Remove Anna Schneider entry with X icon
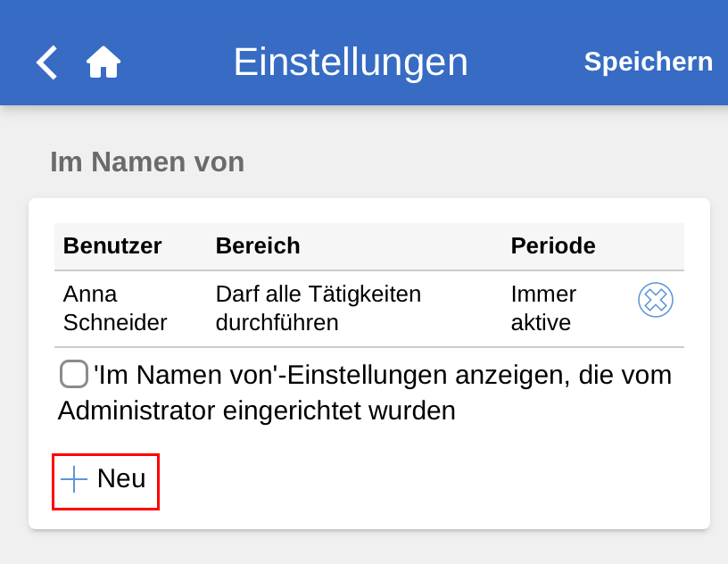 coord(655,300)
